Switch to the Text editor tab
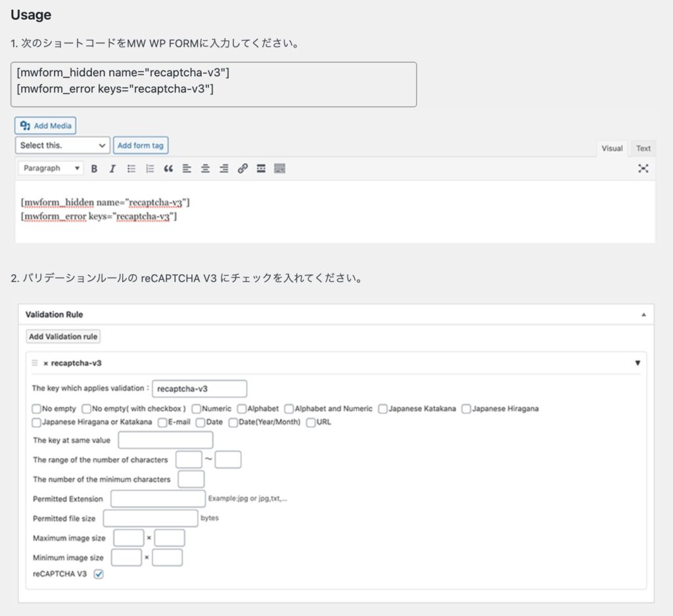This screenshot has height=616, width=673. click(x=643, y=149)
